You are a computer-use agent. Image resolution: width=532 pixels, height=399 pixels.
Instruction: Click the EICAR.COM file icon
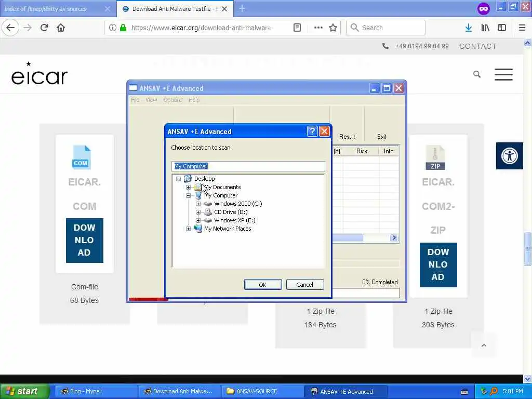coord(82,157)
